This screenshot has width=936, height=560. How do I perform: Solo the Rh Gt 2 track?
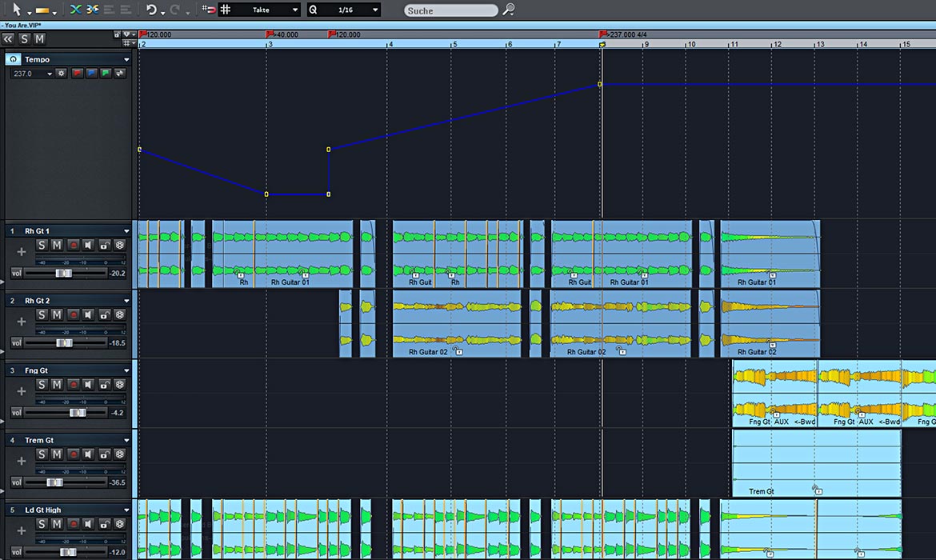click(x=41, y=314)
